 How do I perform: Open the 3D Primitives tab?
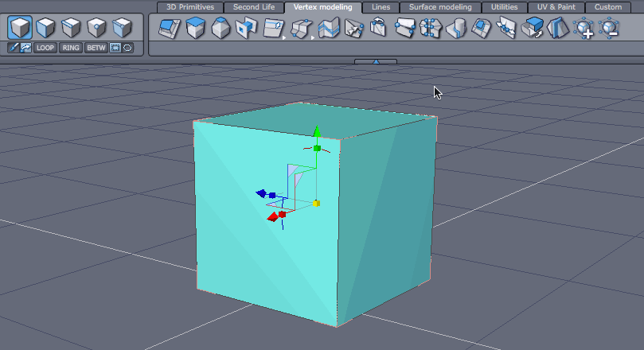click(x=190, y=7)
